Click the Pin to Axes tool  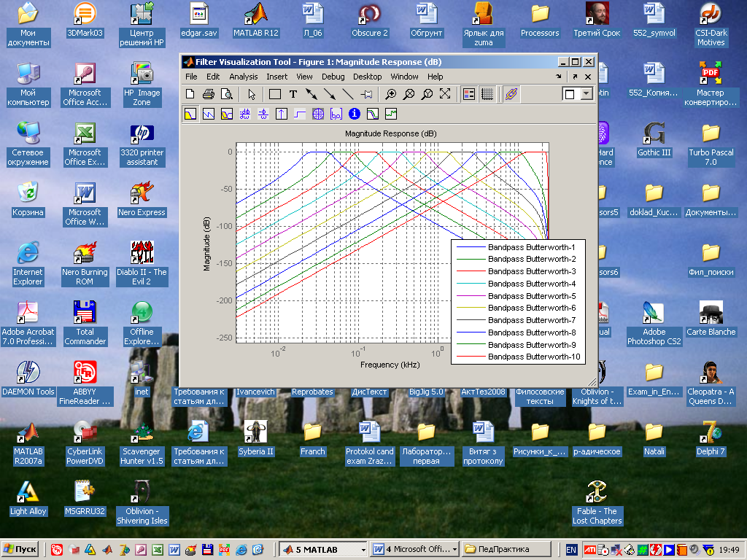tap(366, 94)
